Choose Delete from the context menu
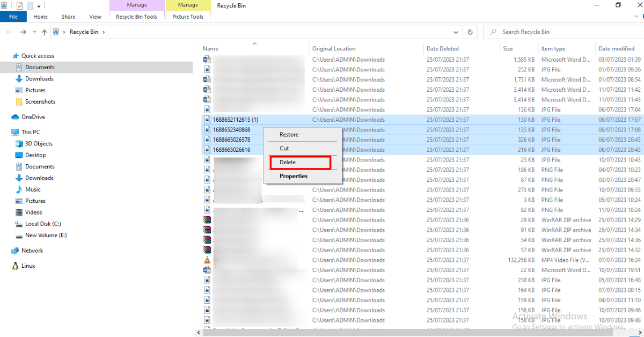 pos(288,162)
